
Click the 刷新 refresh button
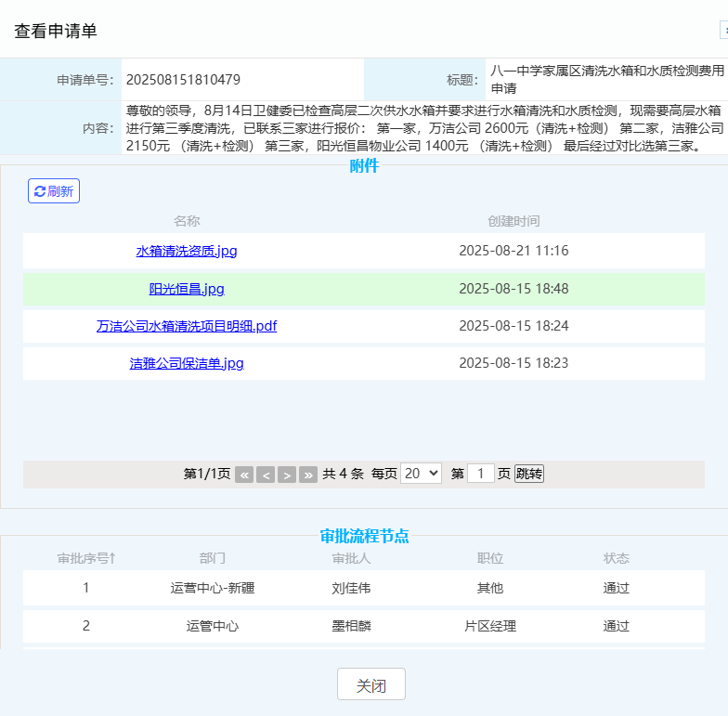click(54, 191)
